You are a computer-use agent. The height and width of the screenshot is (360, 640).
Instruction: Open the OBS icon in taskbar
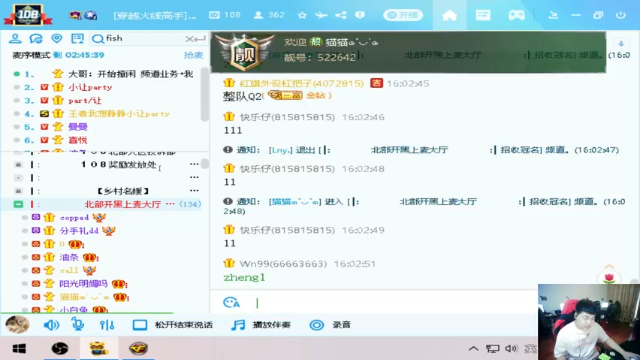(x=60, y=349)
